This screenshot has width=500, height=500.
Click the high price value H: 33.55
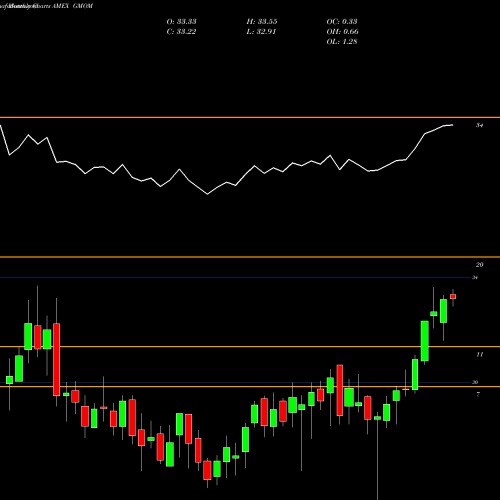tap(262, 22)
